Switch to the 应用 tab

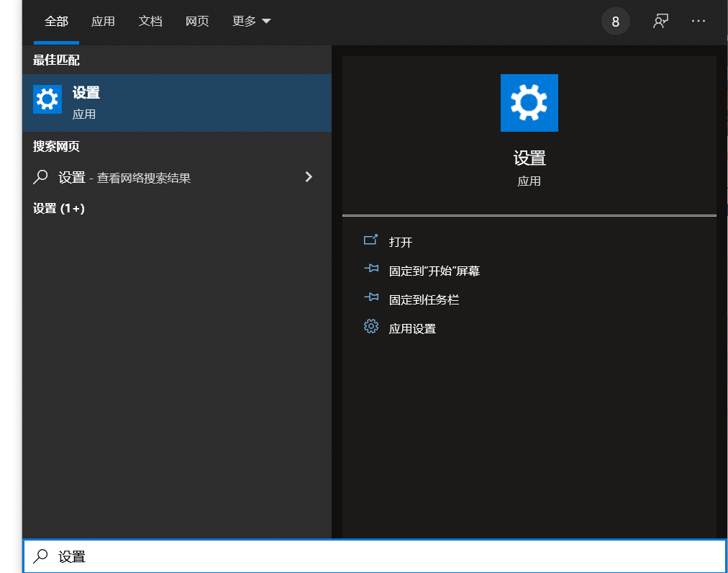(103, 22)
